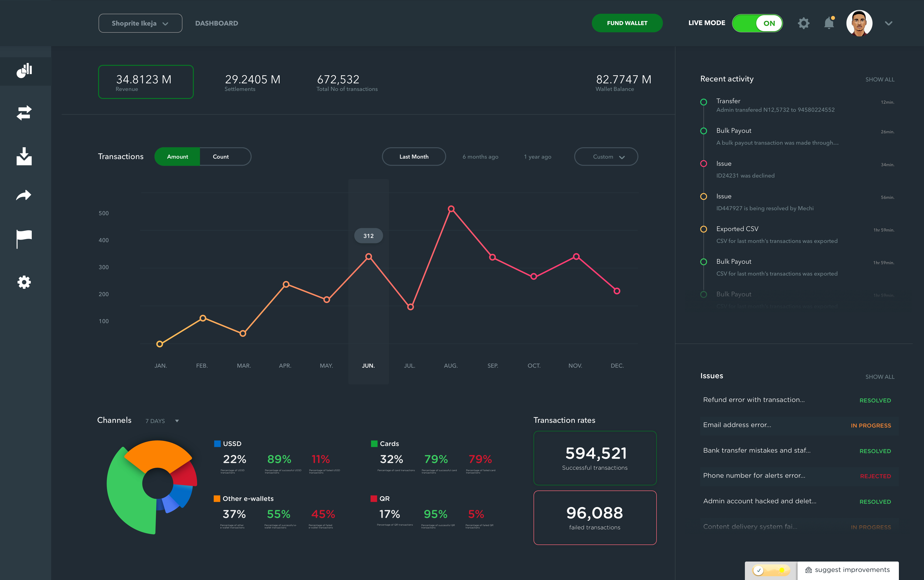Click the Exported CSV yellow status circle

tap(703, 229)
